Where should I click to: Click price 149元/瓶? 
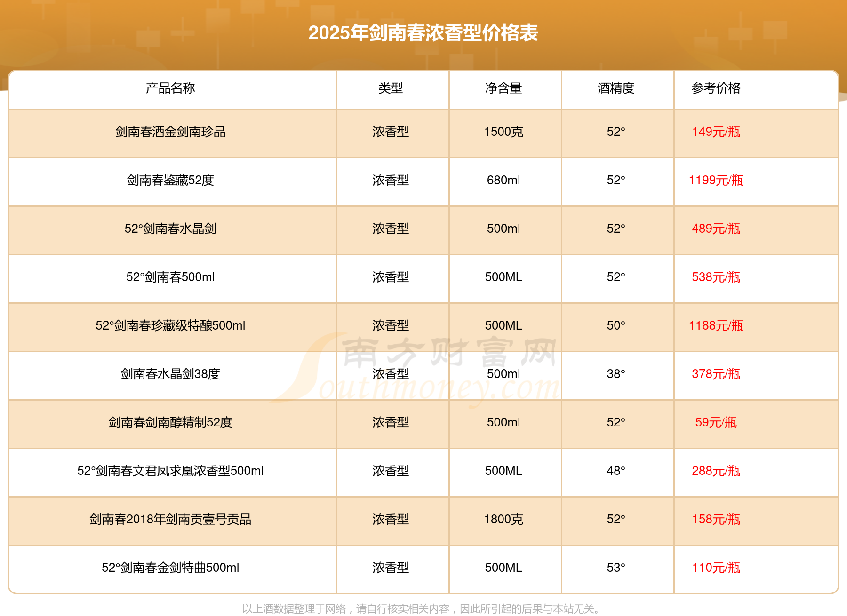(x=716, y=132)
